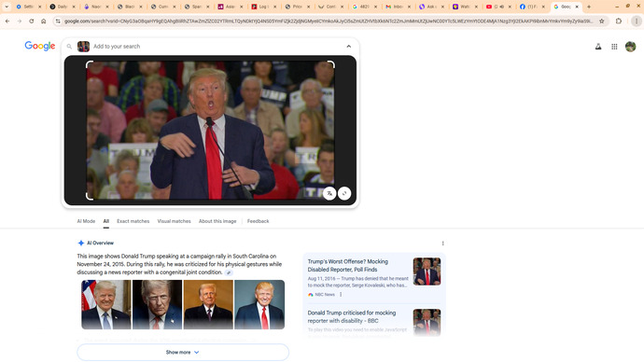
Task: Open AI Overview three-dot options
Action: tap(442, 244)
